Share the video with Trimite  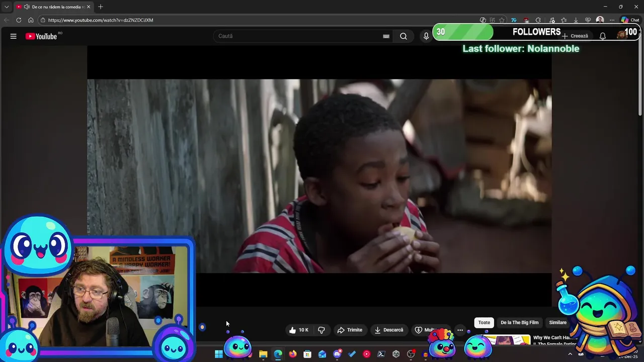coord(350,330)
